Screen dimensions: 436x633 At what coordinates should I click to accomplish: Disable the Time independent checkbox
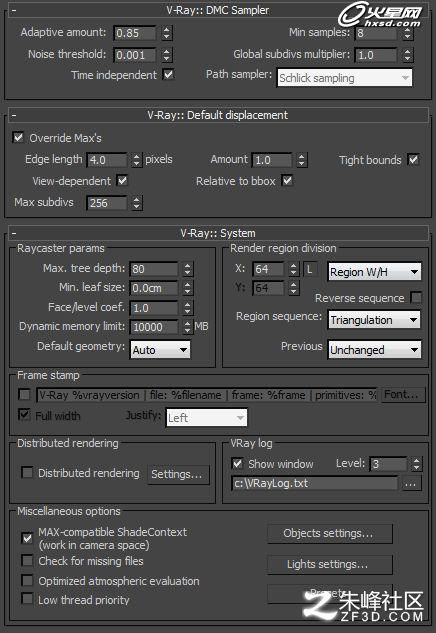(168, 75)
